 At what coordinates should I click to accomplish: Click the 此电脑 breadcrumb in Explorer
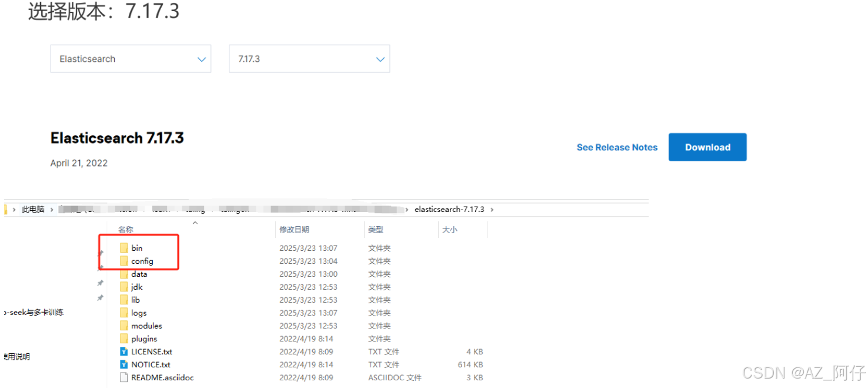[33, 210]
